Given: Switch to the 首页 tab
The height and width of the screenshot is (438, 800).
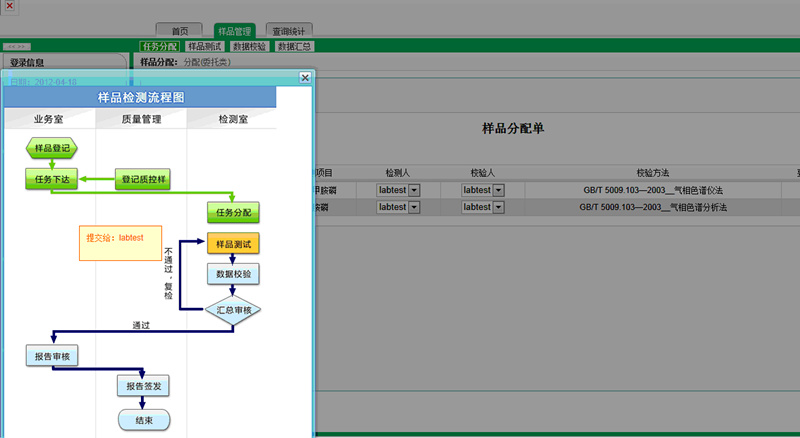Looking at the screenshot, I should click(179, 31).
